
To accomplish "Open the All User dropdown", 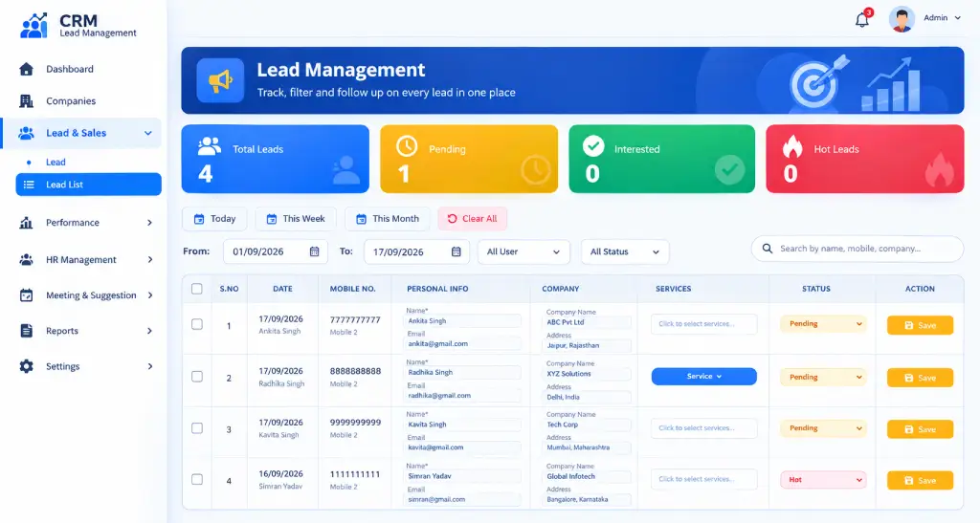I will [523, 252].
